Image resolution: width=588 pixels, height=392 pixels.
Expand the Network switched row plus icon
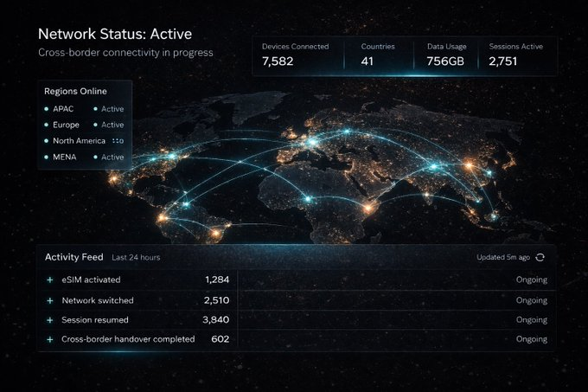pyautogui.click(x=50, y=300)
